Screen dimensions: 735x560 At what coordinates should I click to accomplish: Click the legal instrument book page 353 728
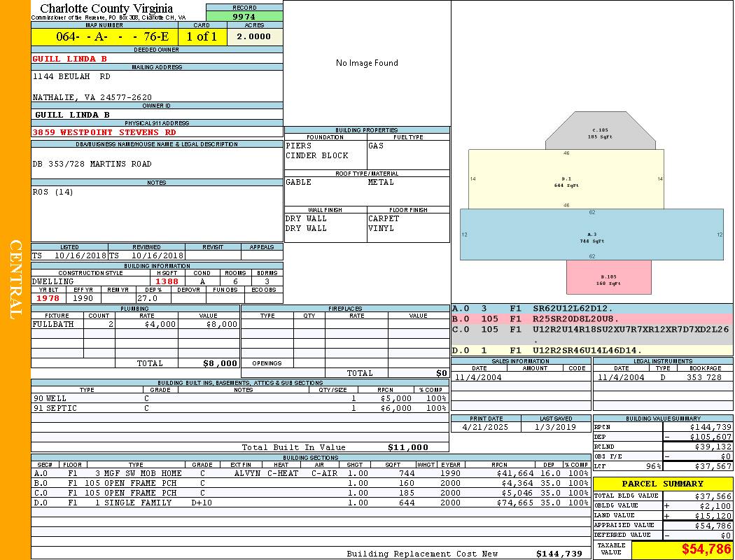tap(703, 377)
